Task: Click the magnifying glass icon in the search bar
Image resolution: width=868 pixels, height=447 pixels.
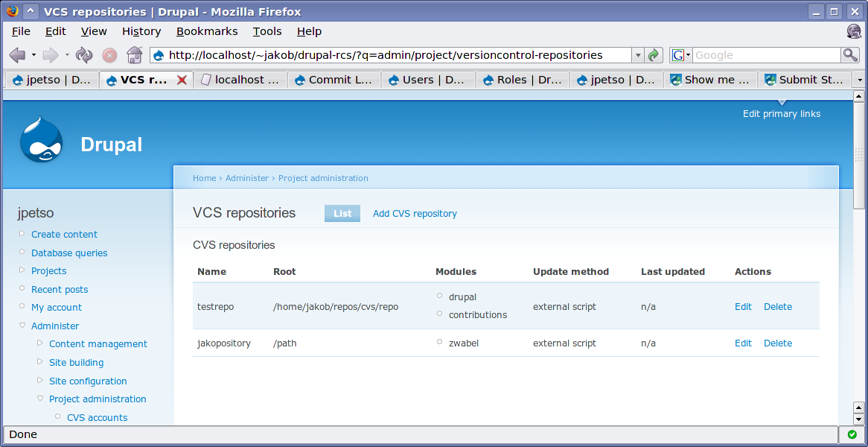Action: (x=849, y=54)
